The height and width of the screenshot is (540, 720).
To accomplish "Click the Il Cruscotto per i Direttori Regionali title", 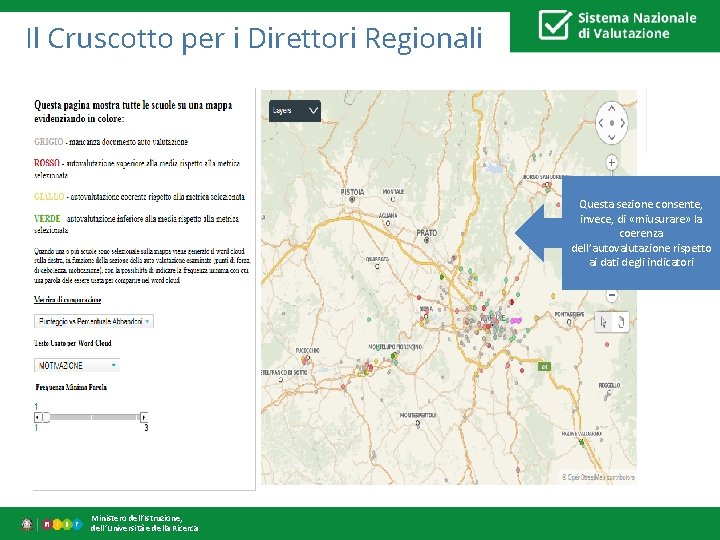I will click(x=254, y=38).
